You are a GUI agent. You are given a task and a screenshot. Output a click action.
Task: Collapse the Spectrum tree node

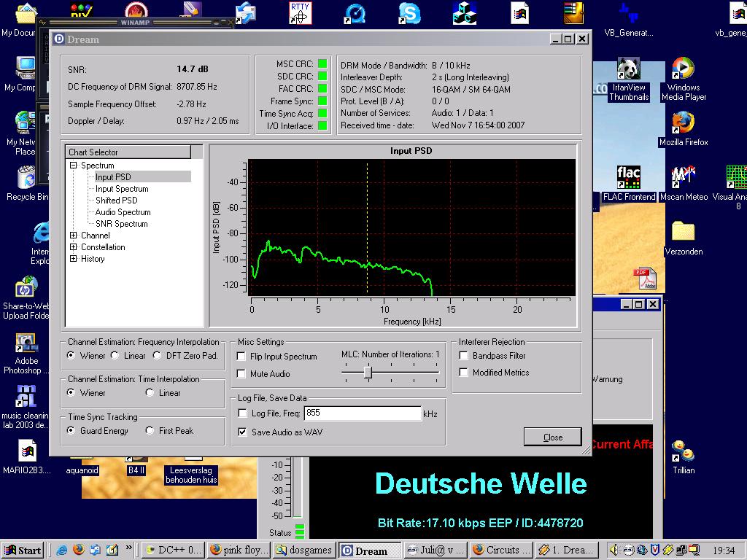[x=74, y=166]
